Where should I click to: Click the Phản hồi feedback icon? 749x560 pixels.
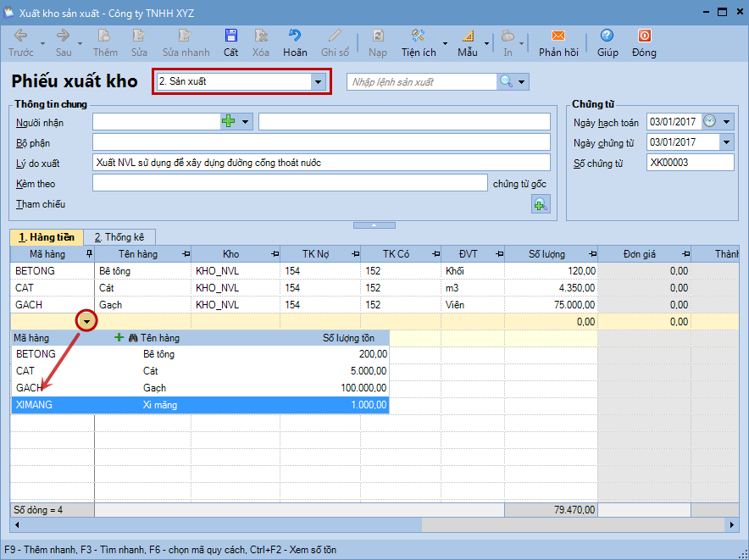[558, 36]
